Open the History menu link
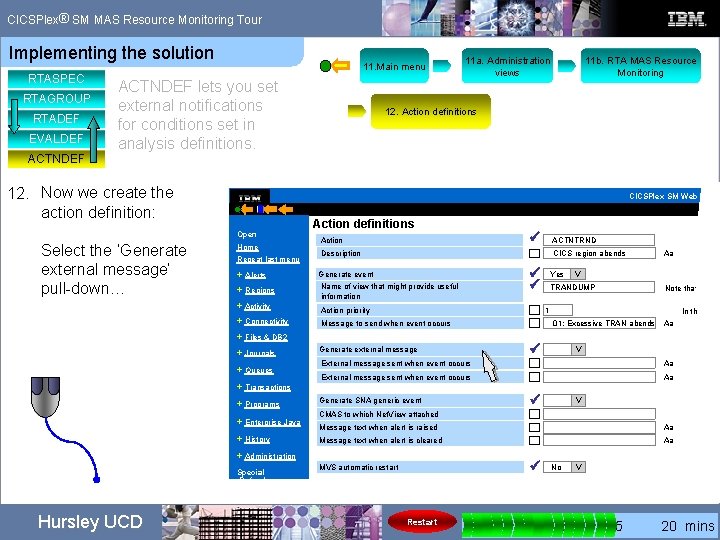The image size is (720, 540). click(257, 439)
